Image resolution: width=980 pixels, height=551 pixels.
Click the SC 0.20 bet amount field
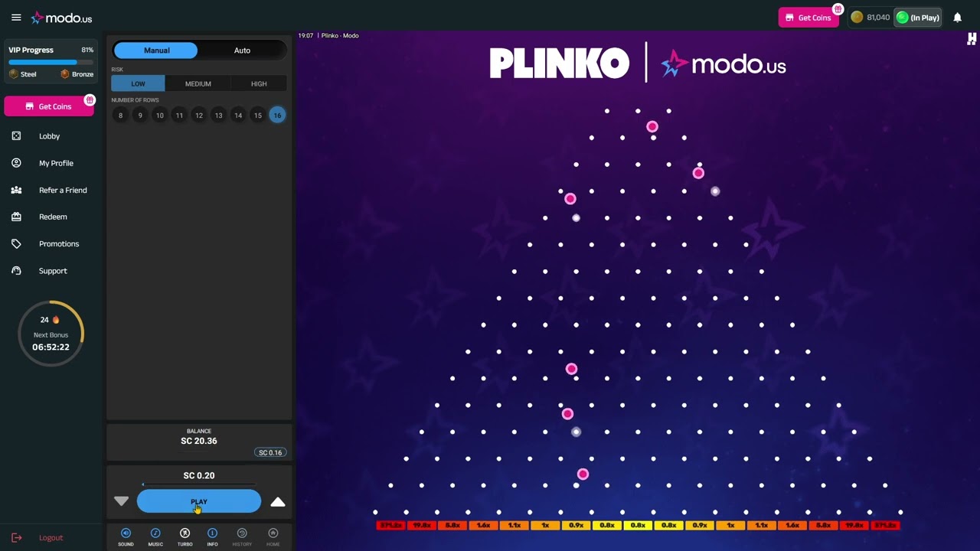(x=199, y=476)
